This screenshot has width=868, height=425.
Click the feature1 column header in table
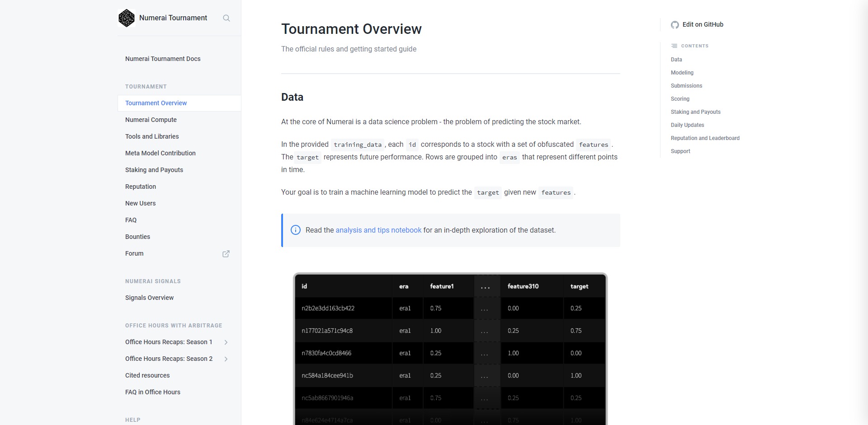(442, 286)
